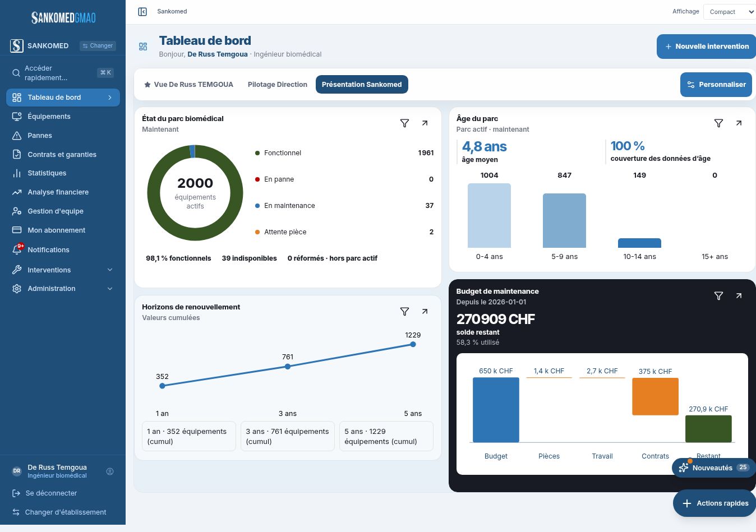Select the Vue De Russ TEMGOUA tab
Viewport: 756px width, 532px height.
(188, 85)
